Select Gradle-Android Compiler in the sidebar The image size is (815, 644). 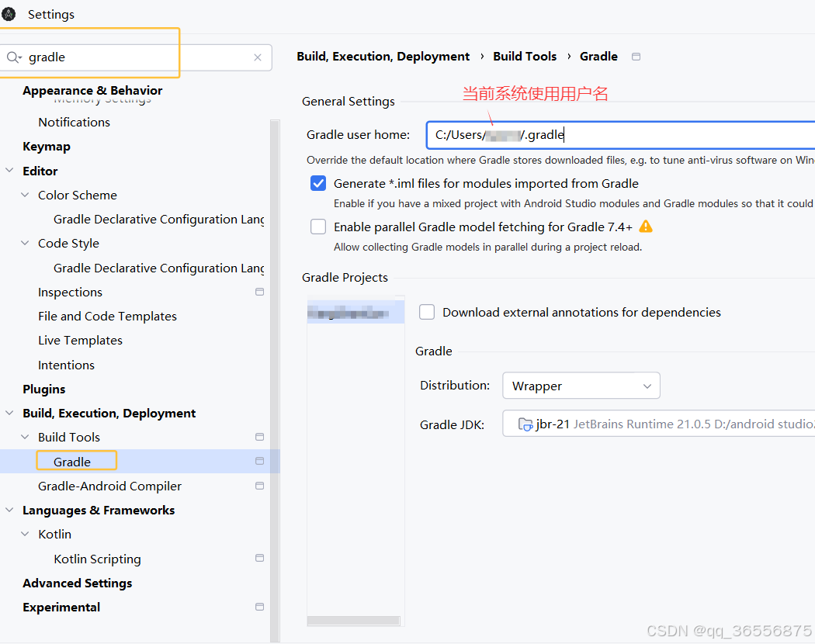pyautogui.click(x=109, y=486)
